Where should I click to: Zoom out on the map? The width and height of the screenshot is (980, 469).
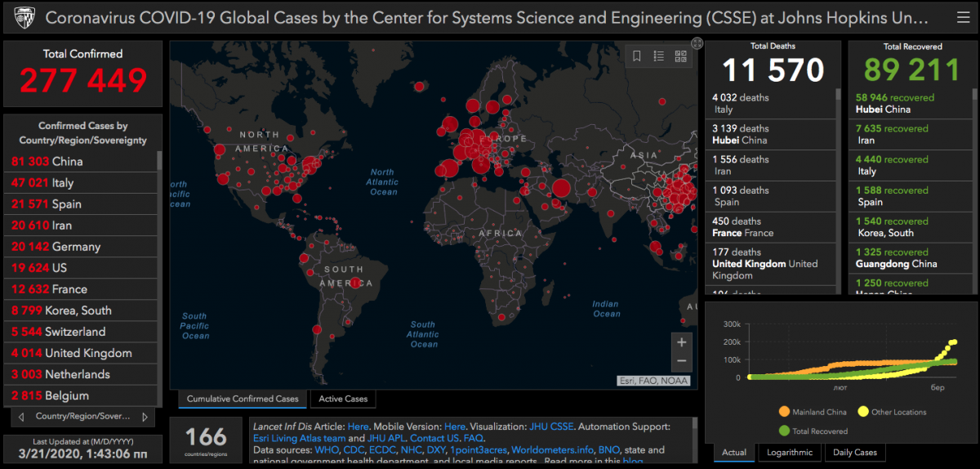click(x=681, y=361)
